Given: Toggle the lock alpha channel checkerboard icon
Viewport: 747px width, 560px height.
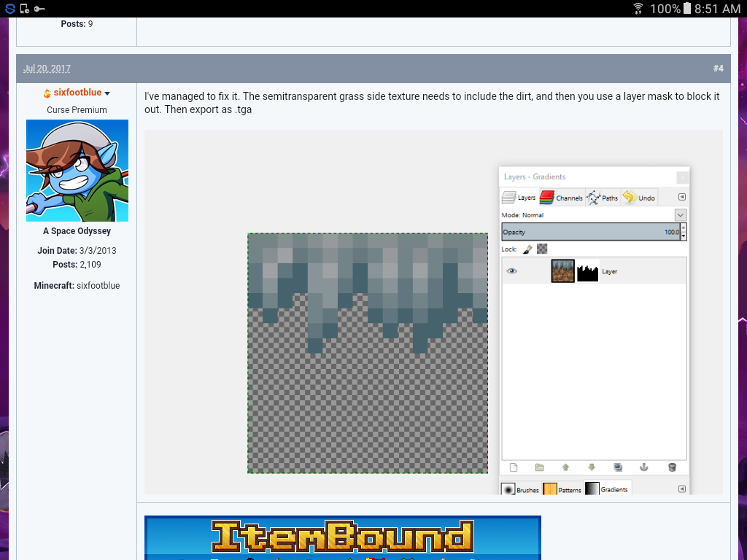Looking at the screenshot, I should pyautogui.click(x=542, y=249).
